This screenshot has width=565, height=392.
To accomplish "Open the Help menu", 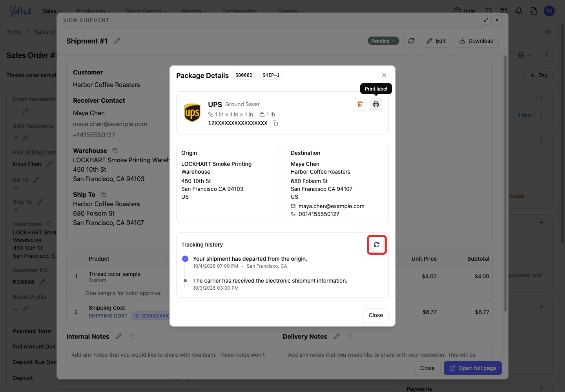I will (x=465, y=11).
